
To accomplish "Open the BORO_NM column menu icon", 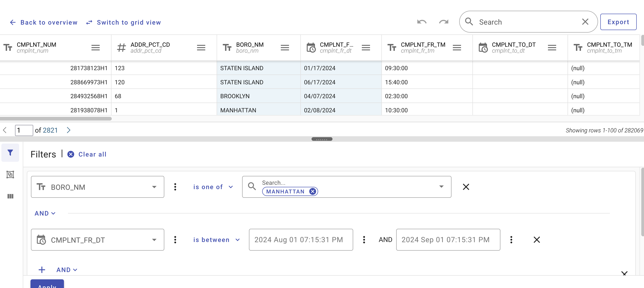I will click(284, 48).
